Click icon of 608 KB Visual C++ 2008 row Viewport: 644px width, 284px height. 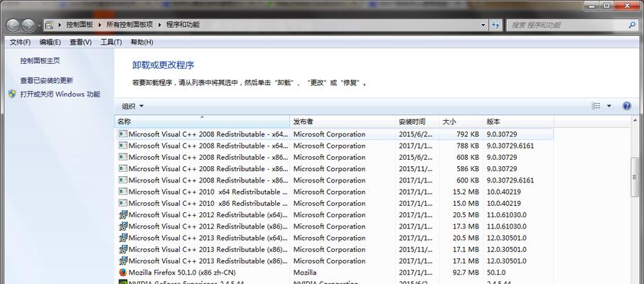pyautogui.click(x=123, y=157)
